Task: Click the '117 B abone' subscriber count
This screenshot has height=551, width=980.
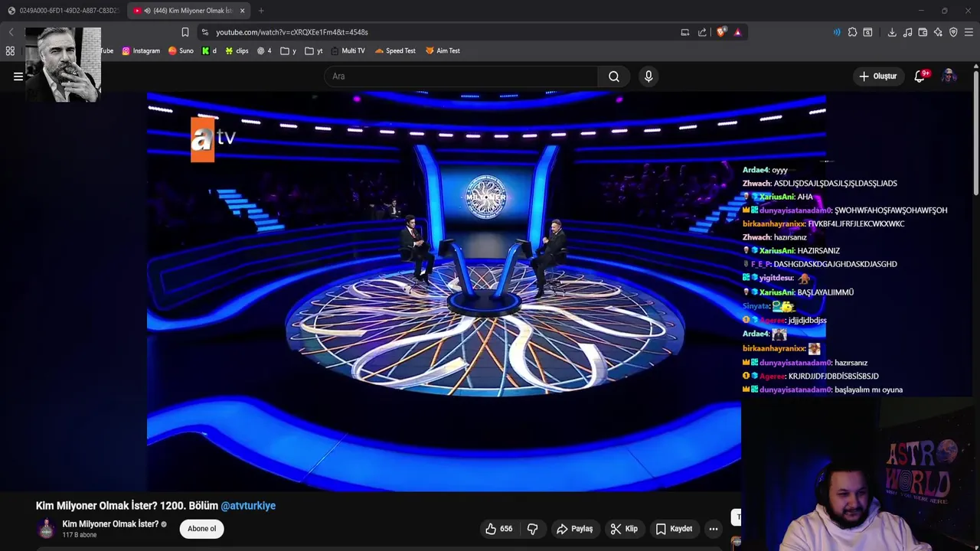Action: (x=80, y=535)
